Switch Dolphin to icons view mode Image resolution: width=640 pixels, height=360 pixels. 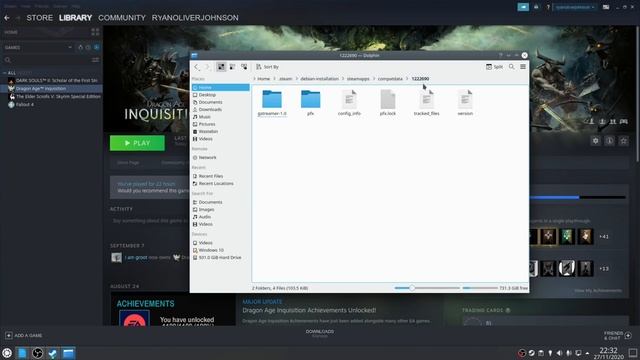221,67
